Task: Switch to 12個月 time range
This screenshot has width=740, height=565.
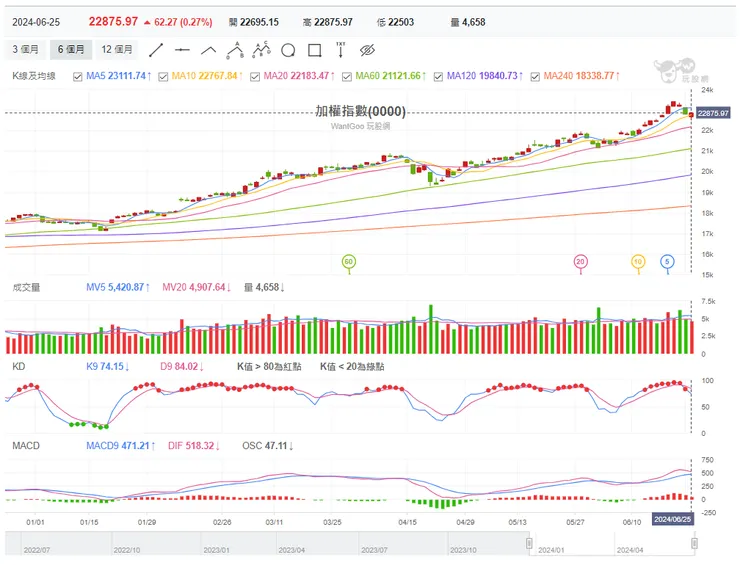Action: [x=117, y=50]
